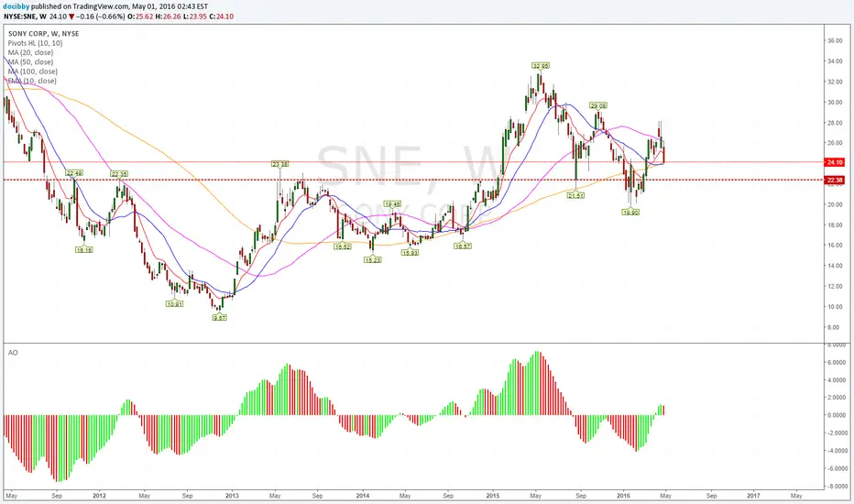Click the 14.00 price axis label
The image size is (854, 504).
(x=835, y=266)
